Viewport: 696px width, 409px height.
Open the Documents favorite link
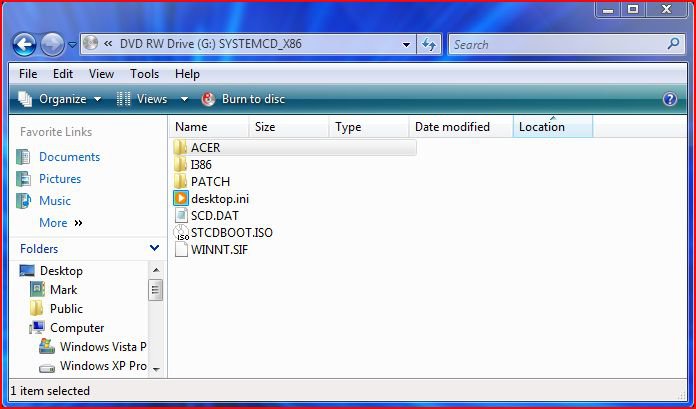(x=69, y=157)
